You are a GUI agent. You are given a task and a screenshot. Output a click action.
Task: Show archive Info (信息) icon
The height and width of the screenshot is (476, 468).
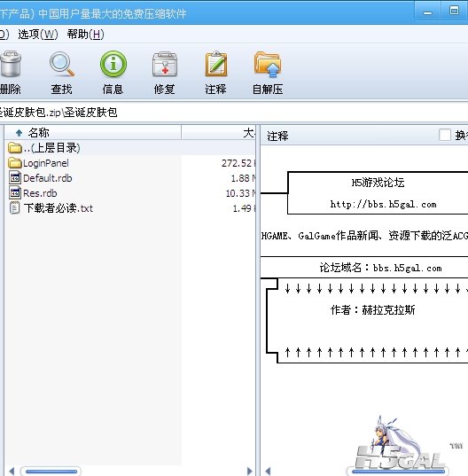click(x=113, y=64)
